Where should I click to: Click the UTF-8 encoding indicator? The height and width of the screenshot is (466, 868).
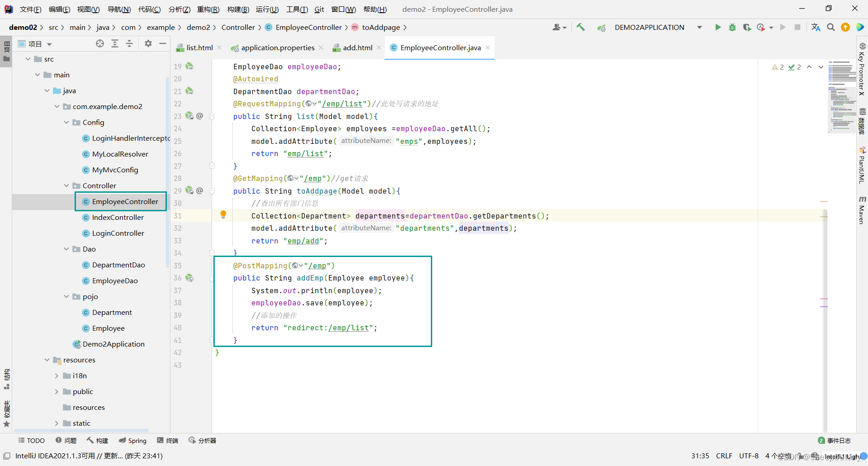(x=749, y=456)
